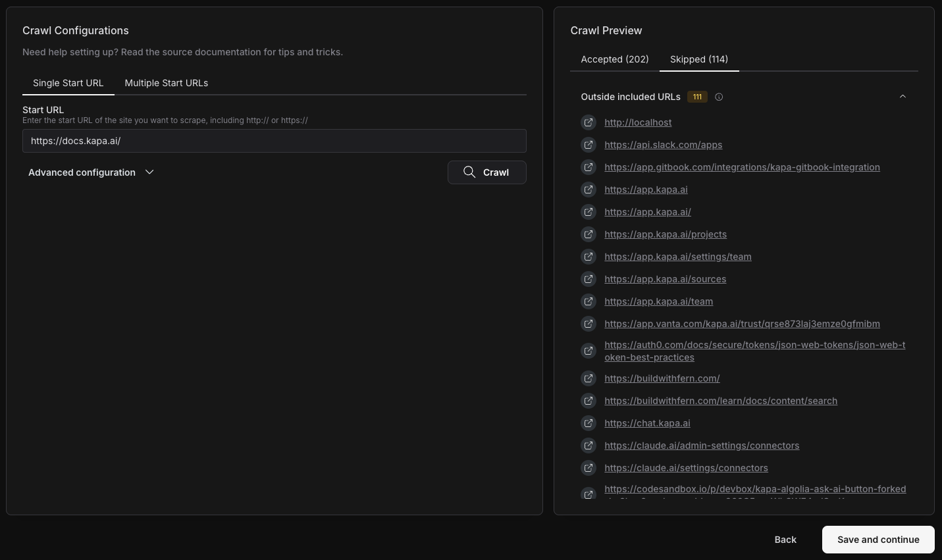Open the https://buildwithfern.com/ link
The image size is (942, 560).
[662, 378]
